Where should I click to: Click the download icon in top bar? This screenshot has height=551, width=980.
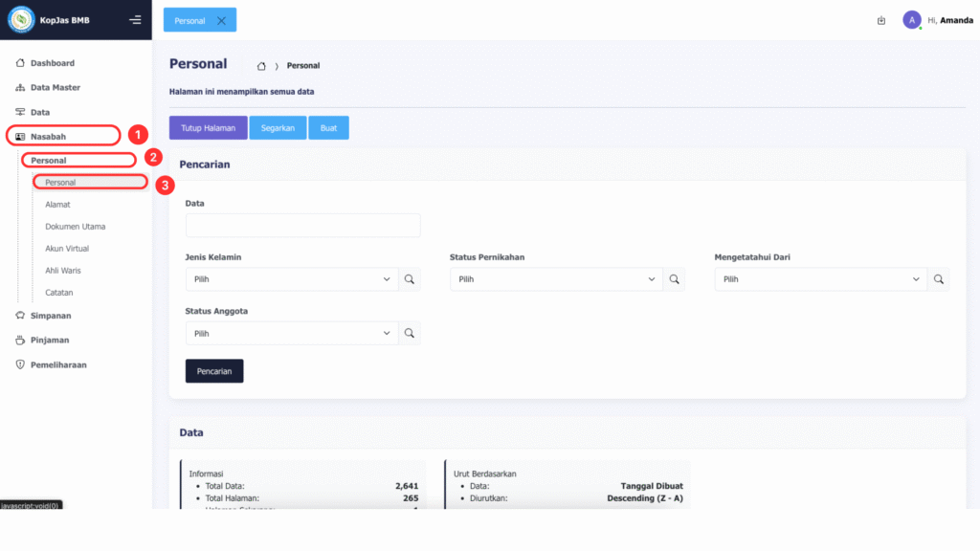(x=880, y=20)
